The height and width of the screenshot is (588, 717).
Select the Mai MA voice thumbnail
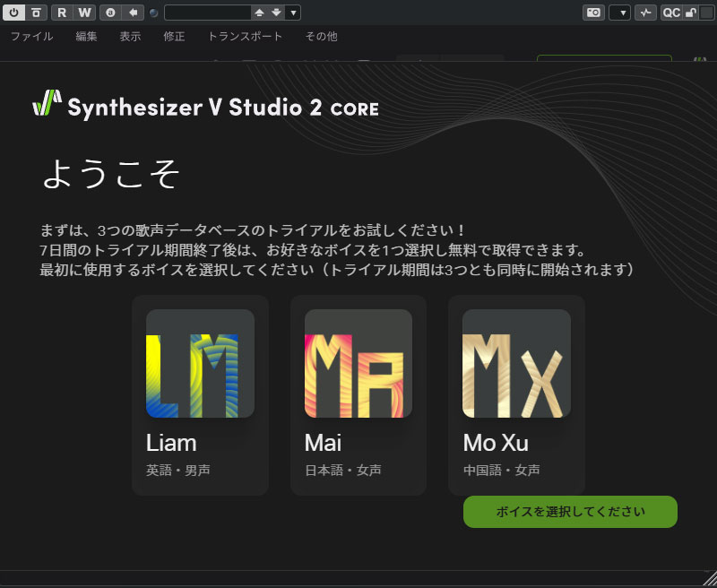point(358,364)
